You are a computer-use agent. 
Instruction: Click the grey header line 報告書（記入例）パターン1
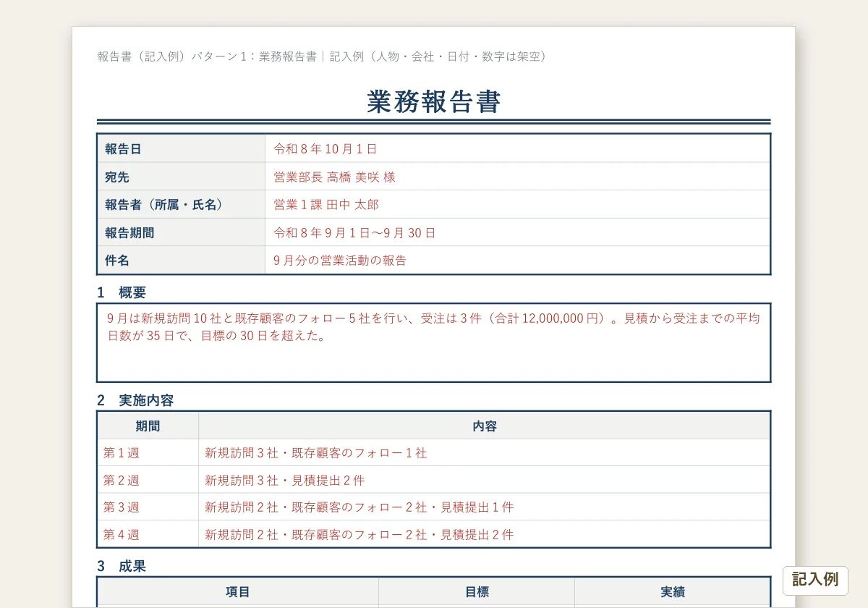click(x=322, y=56)
